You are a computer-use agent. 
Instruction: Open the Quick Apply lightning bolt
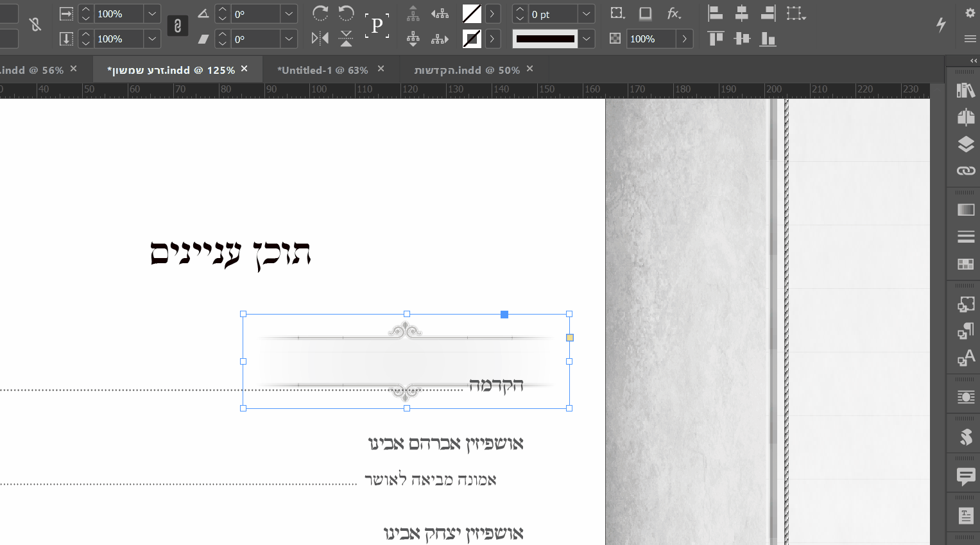click(941, 24)
